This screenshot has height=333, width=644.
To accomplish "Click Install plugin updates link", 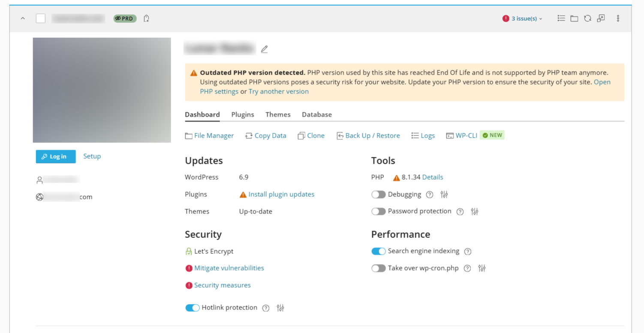I will coord(281,194).
